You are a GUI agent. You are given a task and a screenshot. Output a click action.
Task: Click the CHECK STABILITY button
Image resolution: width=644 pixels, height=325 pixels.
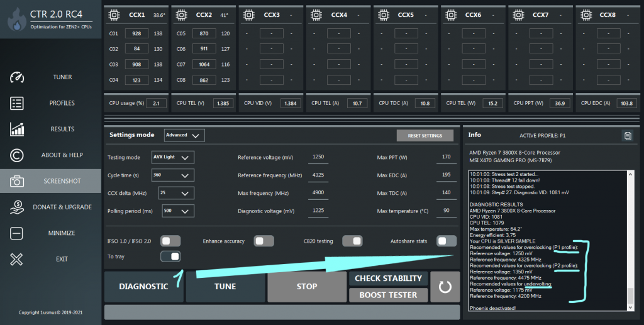coord(388,278)
